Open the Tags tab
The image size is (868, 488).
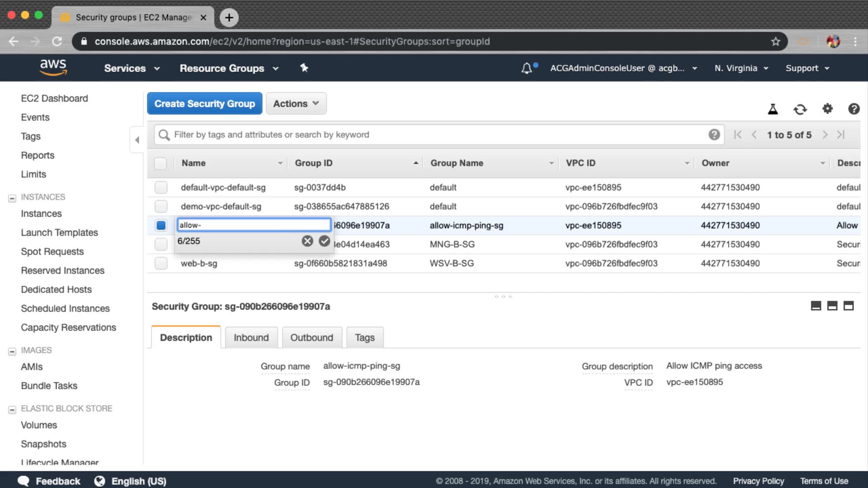(x=364, y=338)
